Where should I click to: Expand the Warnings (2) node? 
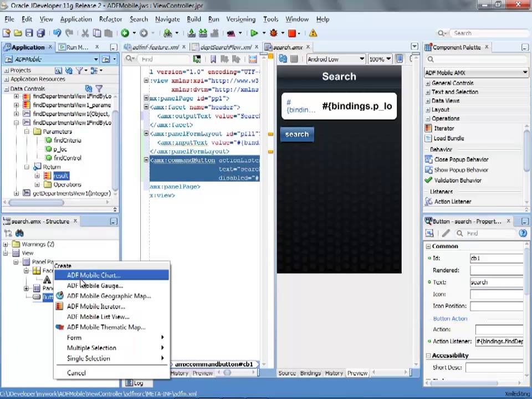5,244
